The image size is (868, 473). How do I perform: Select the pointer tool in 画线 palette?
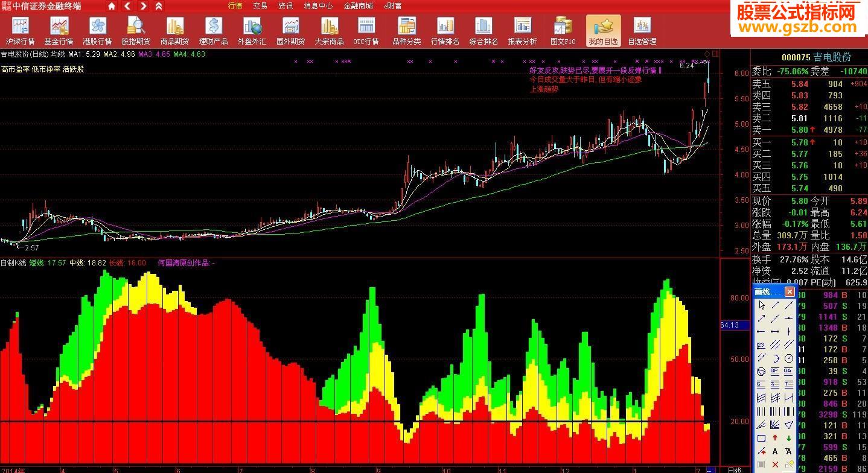[761, 305]
